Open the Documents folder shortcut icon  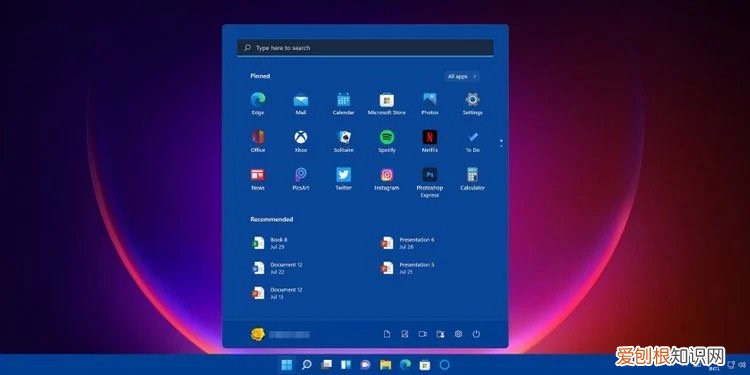386,334
